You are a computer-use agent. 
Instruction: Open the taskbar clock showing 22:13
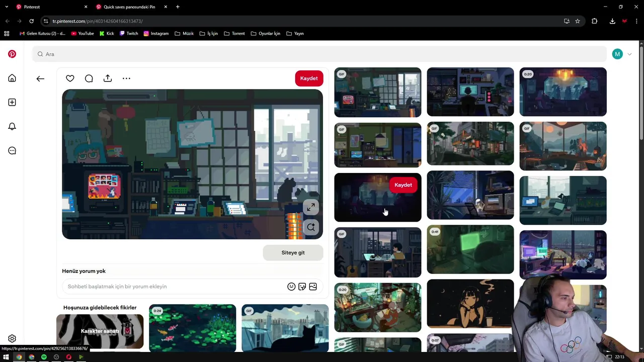[619, 357]
